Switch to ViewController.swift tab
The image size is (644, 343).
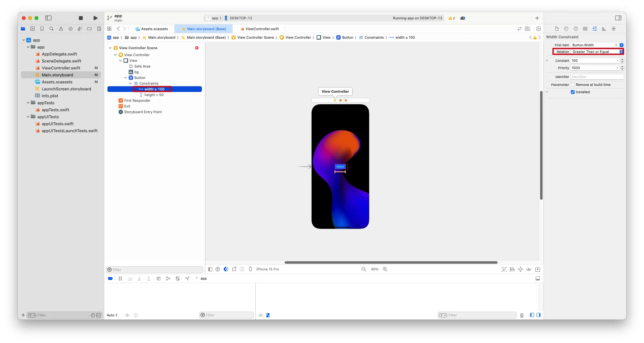click(262, 29)
